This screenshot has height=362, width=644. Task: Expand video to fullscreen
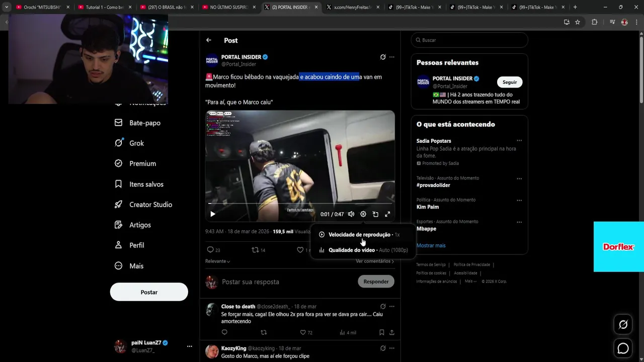[x=387, y=214]
